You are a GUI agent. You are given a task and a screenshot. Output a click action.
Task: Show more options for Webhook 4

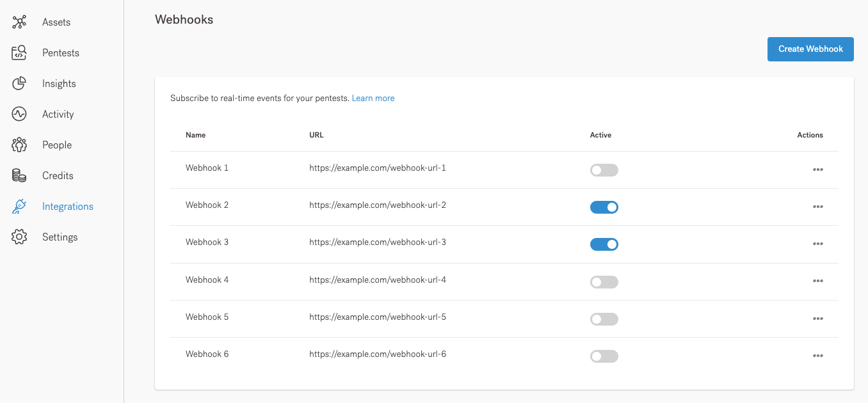[817, 281]
